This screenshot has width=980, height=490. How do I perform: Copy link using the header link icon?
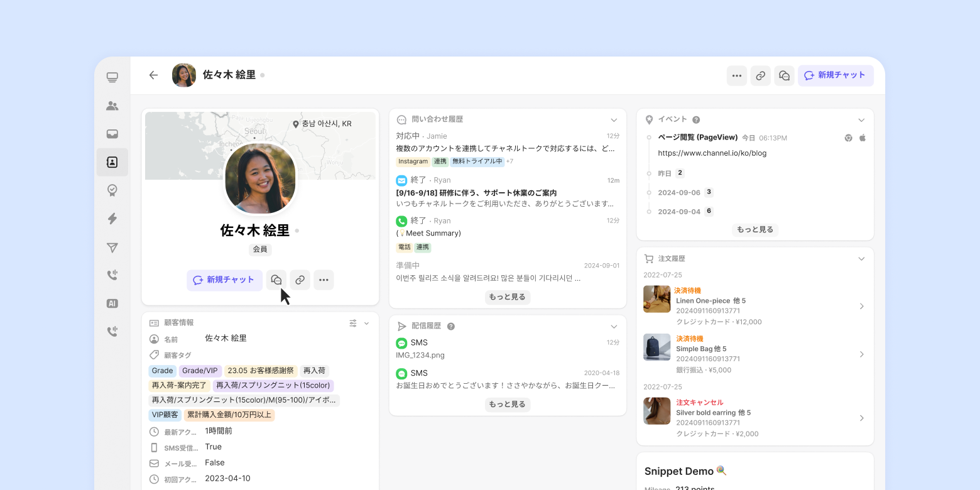click(x=761, y=75)
